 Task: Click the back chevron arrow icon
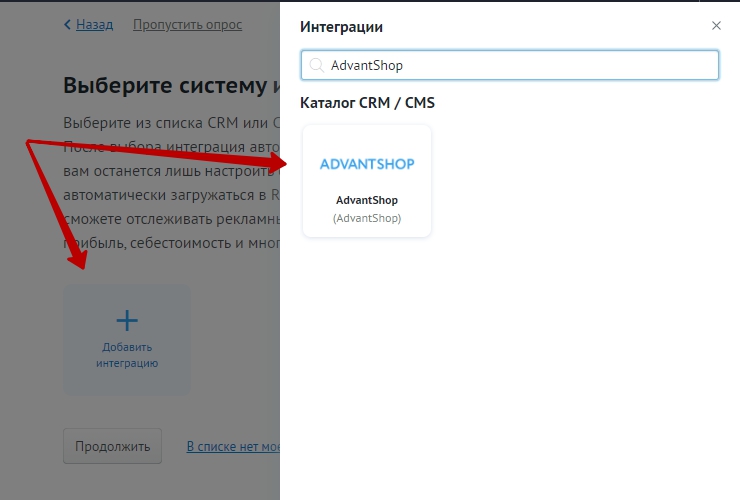pos(67,24)
